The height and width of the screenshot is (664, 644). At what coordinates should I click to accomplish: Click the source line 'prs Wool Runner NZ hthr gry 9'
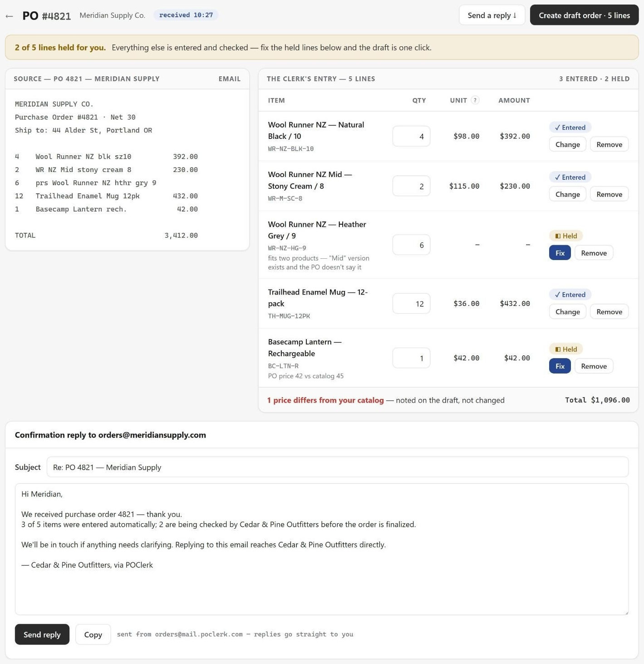[x=96, y=183]
